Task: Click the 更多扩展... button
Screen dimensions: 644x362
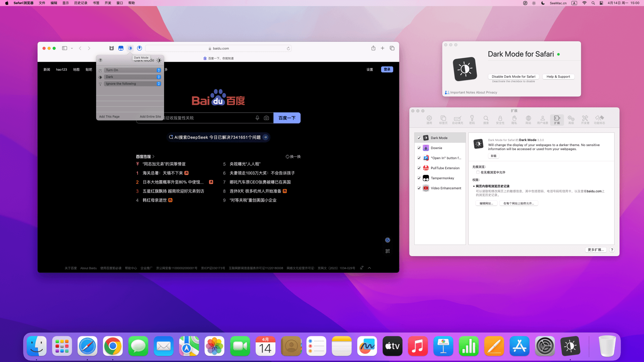Action: [x=595, y=250]
